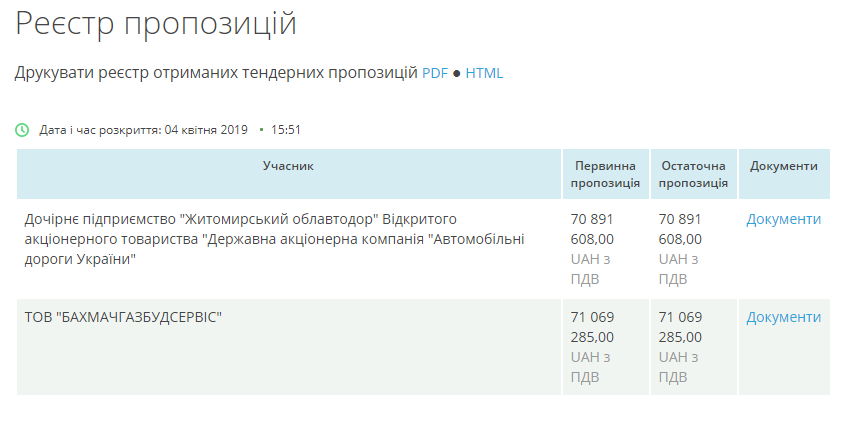Click Житомирський облавтодор's final bid amount
Image resolution: width=859 pixels, height=428 pixels.
point(680,229)
